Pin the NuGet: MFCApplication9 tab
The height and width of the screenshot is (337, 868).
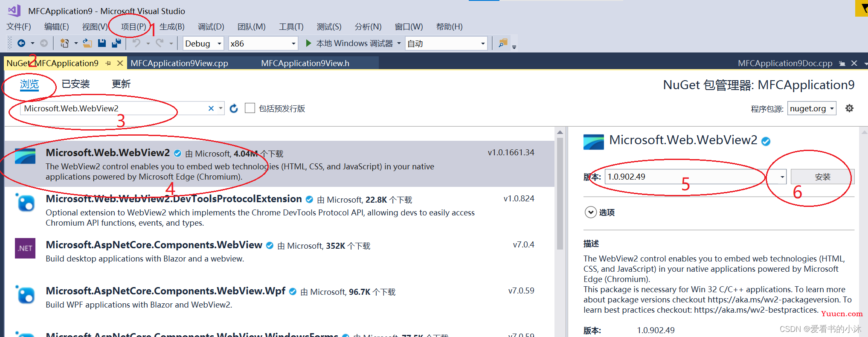(x=108, y=63)
